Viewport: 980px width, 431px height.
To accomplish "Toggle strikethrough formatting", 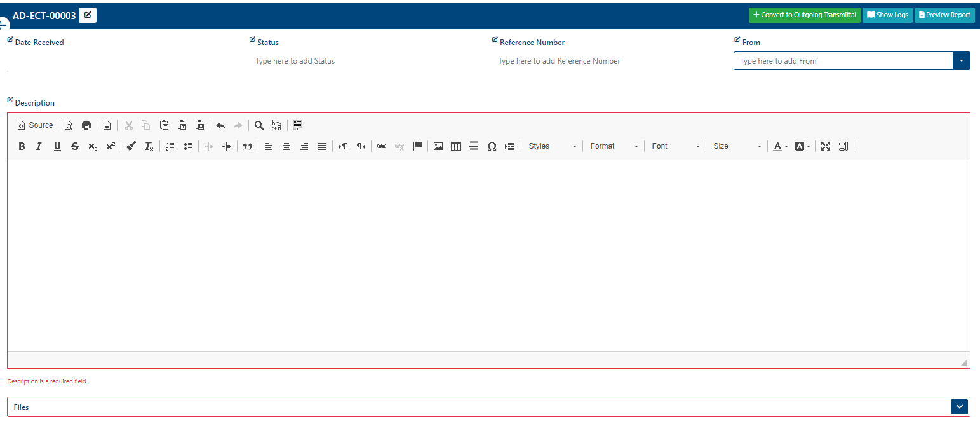I will click(x=75, y=146).
